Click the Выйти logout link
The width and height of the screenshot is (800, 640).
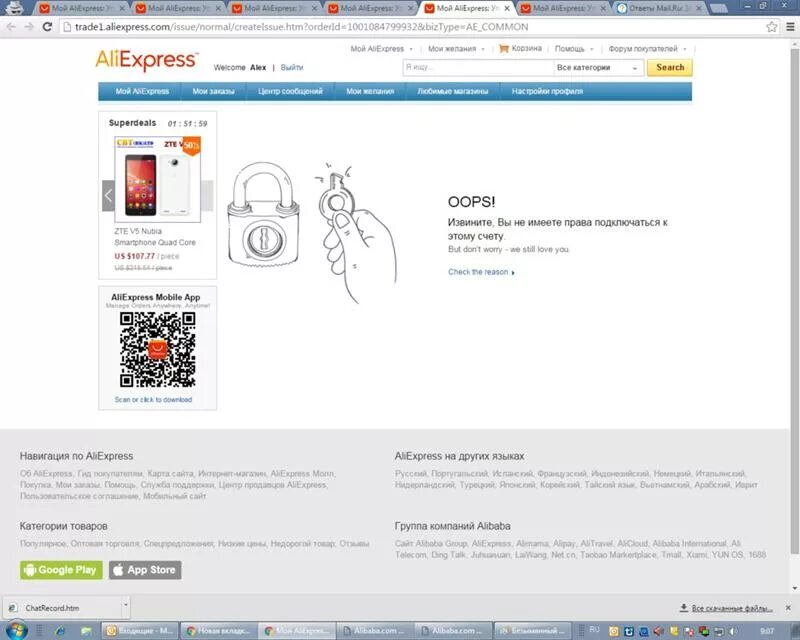tap(291, 67)
